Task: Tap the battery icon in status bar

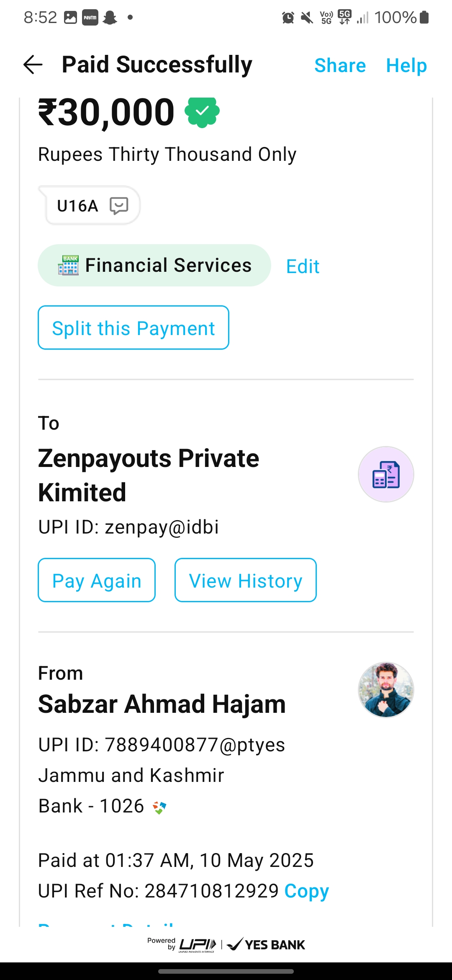Action: 424,18
